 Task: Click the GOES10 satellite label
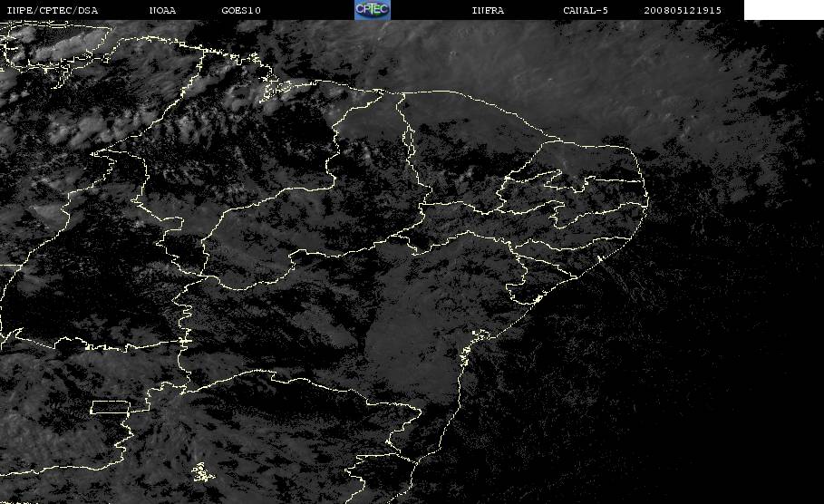click(x=241, y=10)
